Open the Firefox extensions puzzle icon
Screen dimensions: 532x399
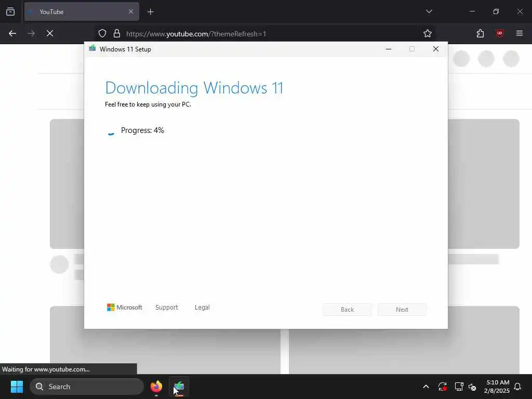pyautogui.click(x=480, y=34)
